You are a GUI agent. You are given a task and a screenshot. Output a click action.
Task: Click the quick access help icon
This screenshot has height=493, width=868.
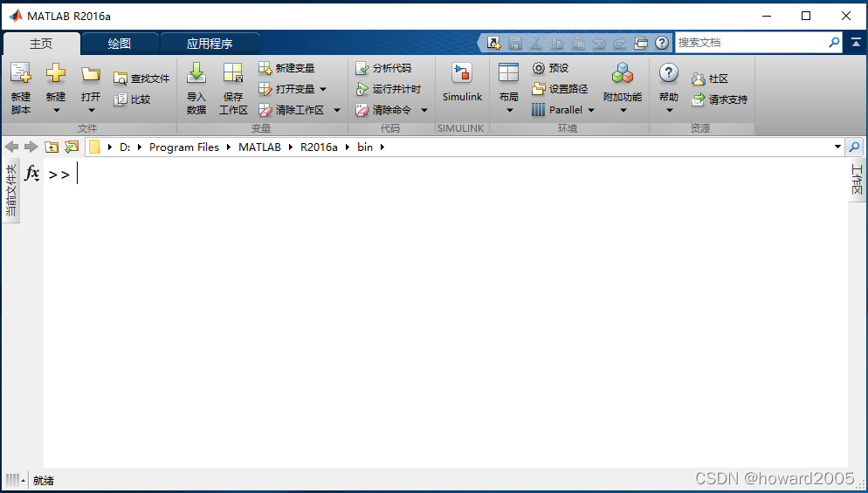(x=662, y=43)
